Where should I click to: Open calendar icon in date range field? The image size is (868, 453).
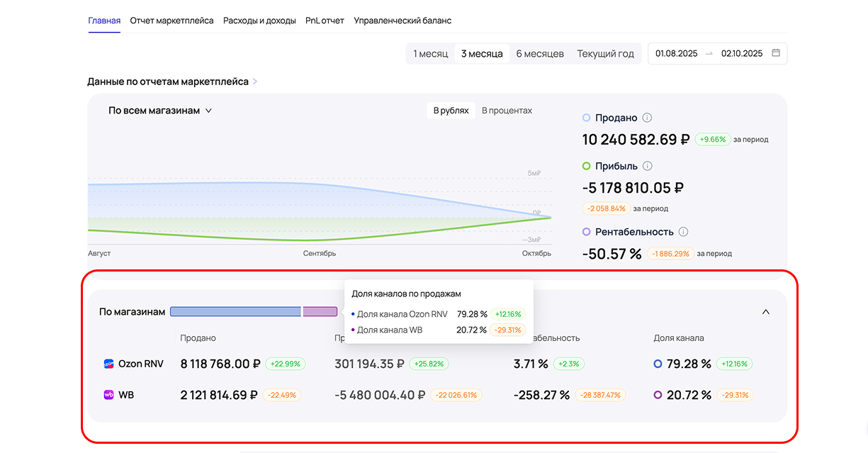pyautogui.click(x=776, y=53)
